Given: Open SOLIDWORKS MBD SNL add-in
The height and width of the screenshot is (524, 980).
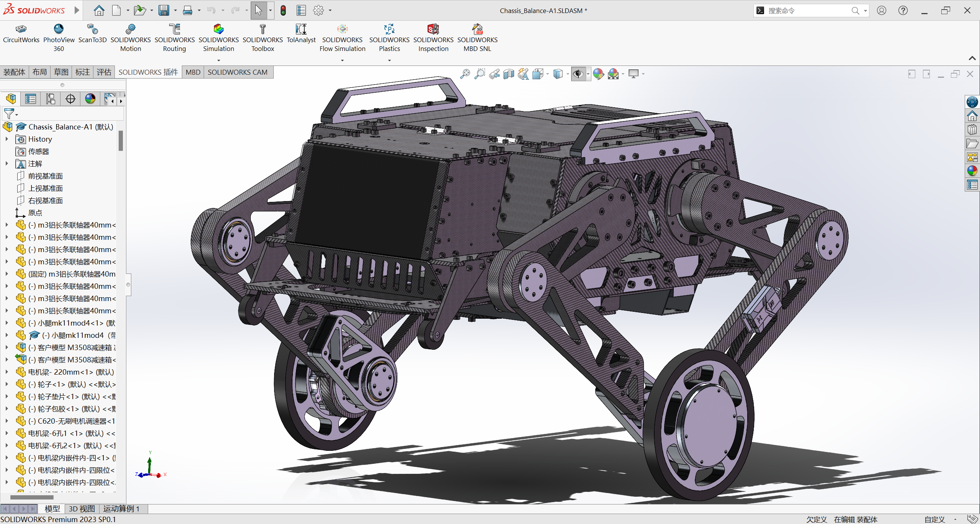Looking at the screenshot, I should (477, 38).
